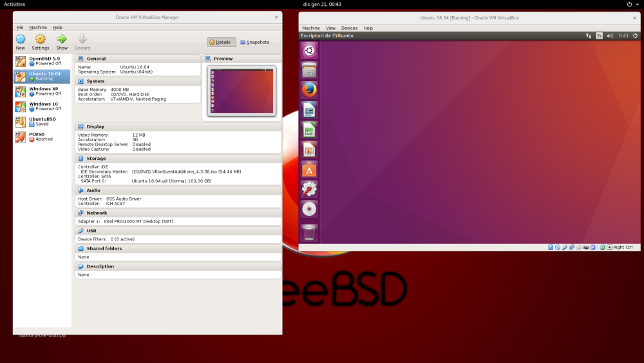Click the New virtual machine toolbar icon
Viewport: 644px width, 363px height.
(x=20, y=39)
